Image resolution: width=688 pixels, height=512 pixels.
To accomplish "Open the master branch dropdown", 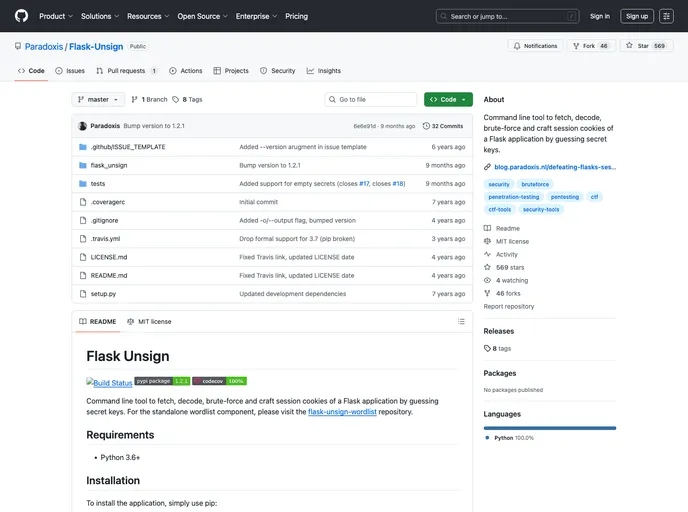I will click(x=98, y=100).
